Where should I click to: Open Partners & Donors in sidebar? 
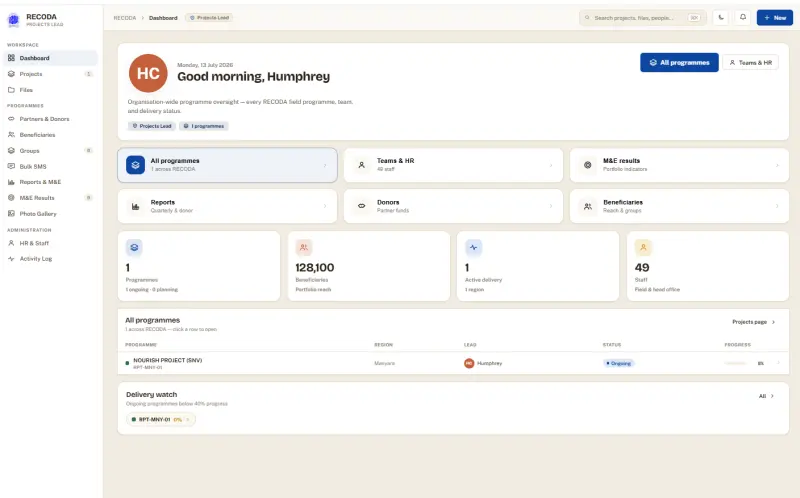pyautogui.click(x=50, y=119)
